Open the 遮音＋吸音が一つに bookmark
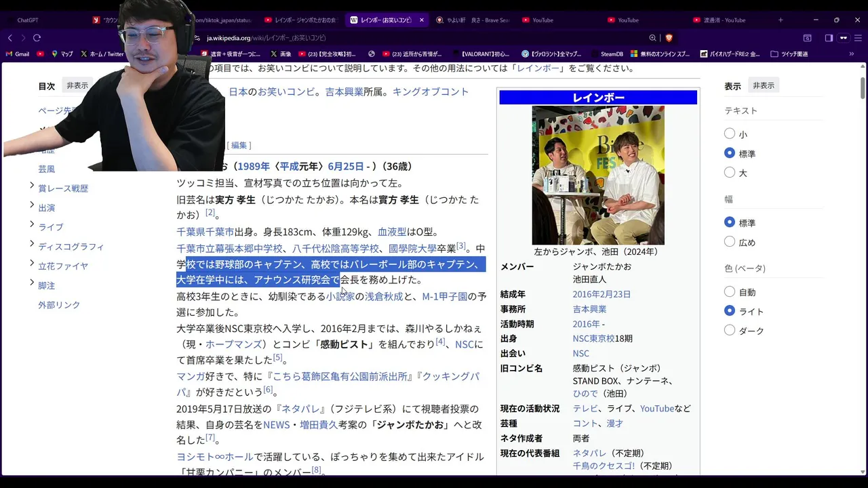Viewport: 868px width, 488px height. point(231,54)
